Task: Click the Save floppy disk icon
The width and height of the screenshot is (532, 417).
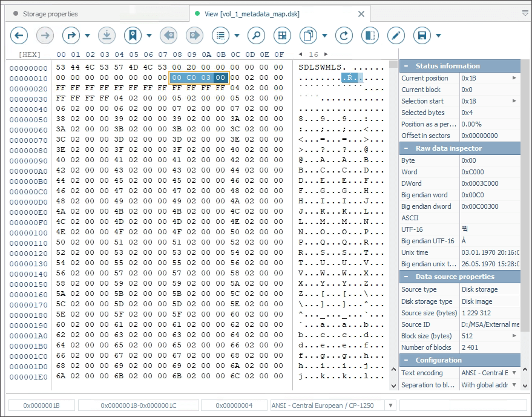Action: [x=422, y=36]
